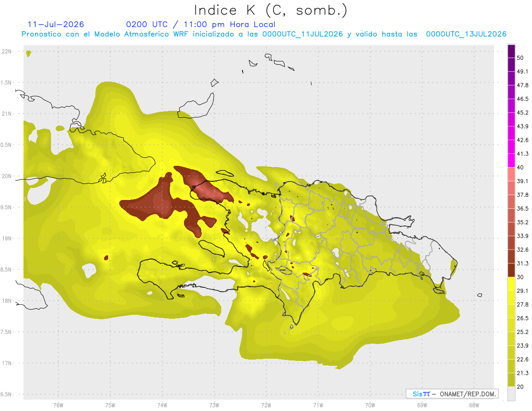This screenshot has width=532, height=411.
Task: Click the legend value "26.5"
Action: pos(523,318)
